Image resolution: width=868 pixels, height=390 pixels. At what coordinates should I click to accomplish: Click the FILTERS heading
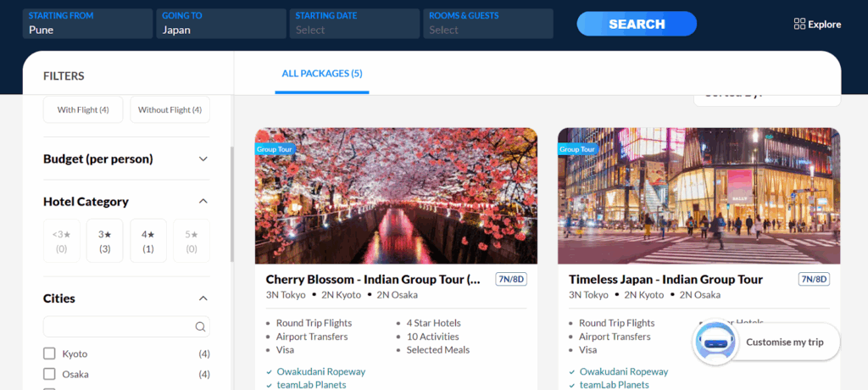[64, 76]
